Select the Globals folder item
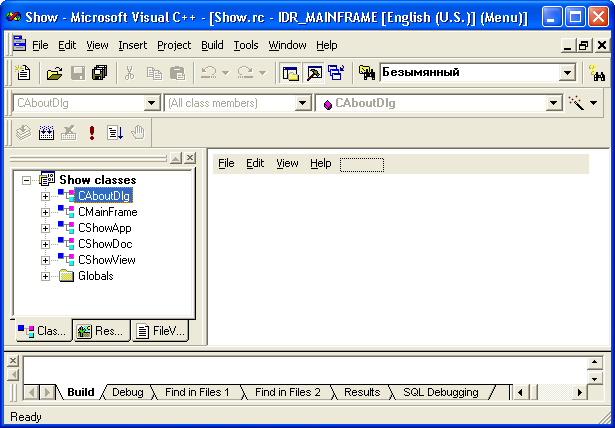 (x=96, y=276)
